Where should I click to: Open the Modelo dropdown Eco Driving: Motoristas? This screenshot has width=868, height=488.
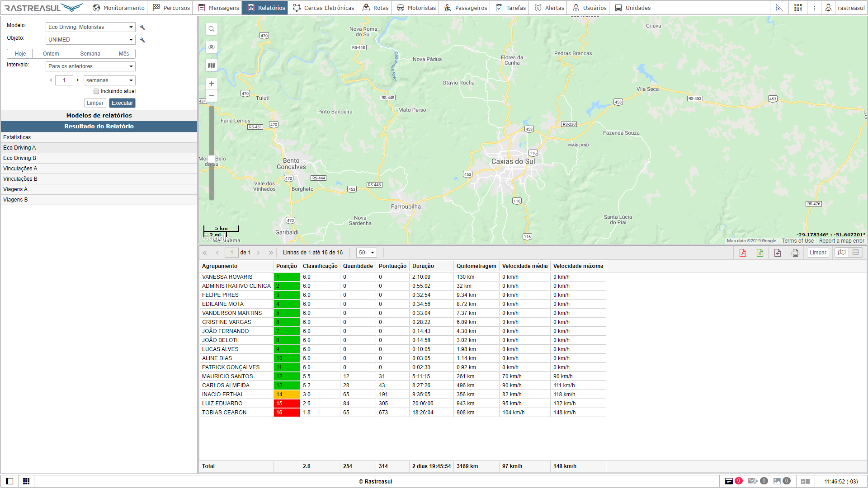pos(90,27)
